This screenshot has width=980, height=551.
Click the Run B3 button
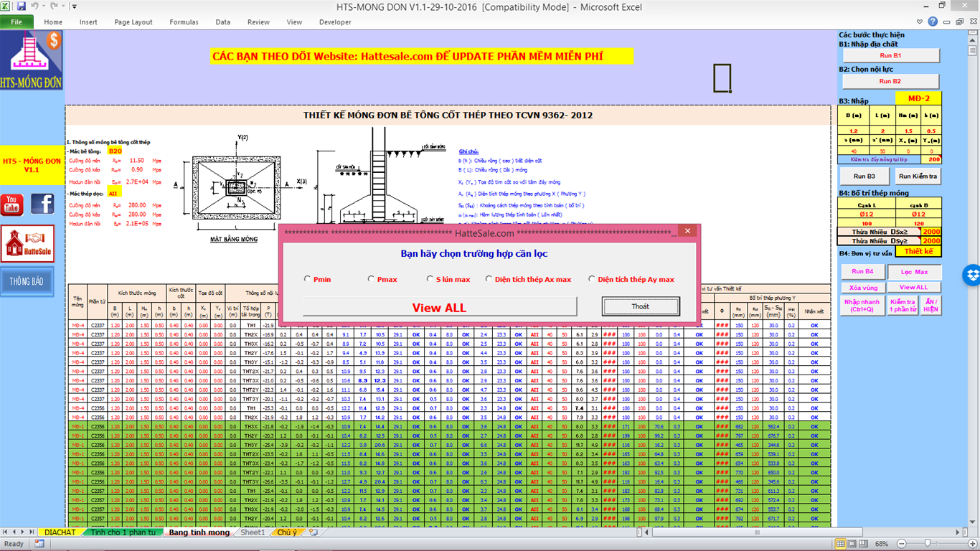[864, 176]
